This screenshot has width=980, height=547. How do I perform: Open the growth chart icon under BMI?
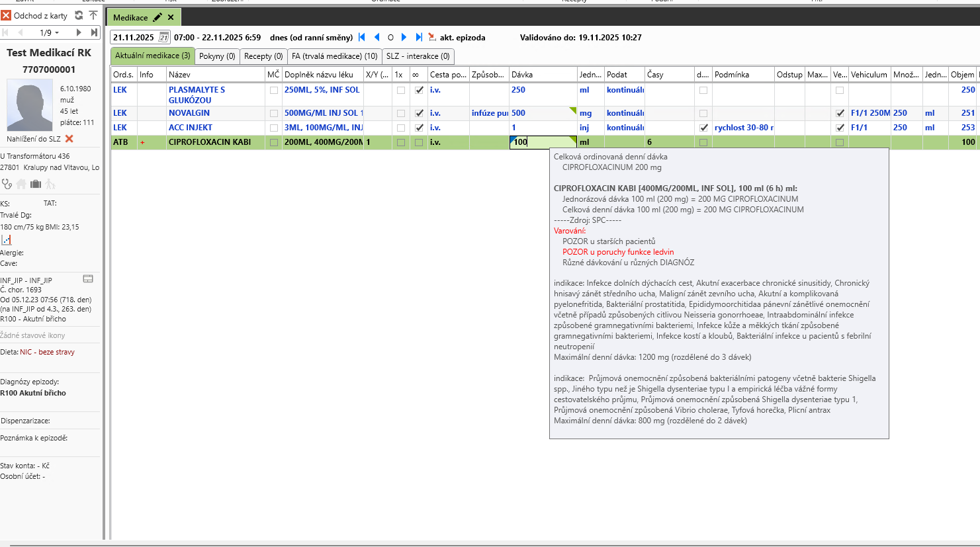7,239
